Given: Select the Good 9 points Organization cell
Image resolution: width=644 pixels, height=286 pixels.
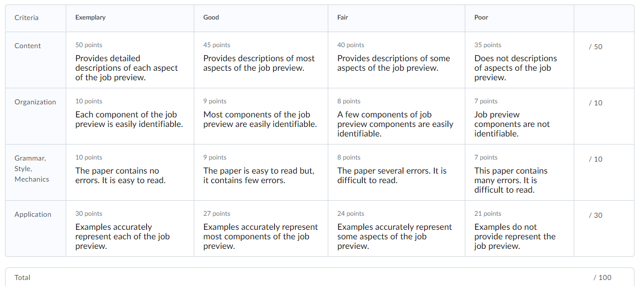Looking at the screenshot, I should (261, 116).
